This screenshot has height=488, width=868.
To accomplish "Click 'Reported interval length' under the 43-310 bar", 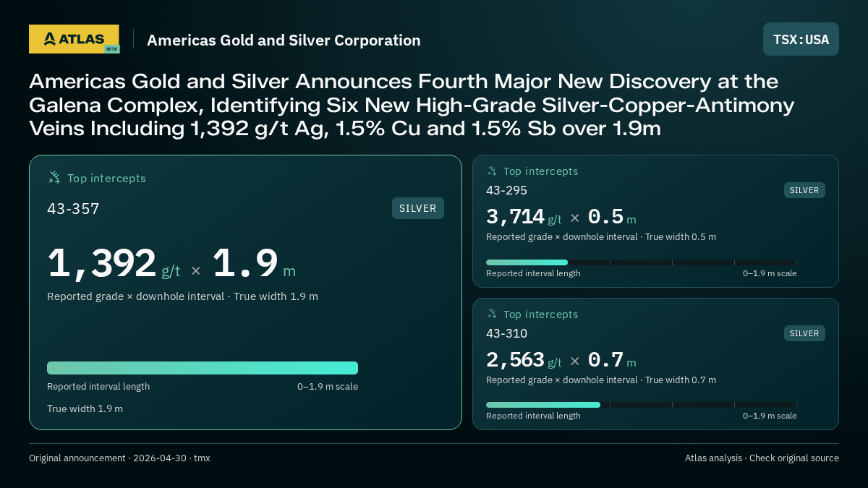I will 533,416.
